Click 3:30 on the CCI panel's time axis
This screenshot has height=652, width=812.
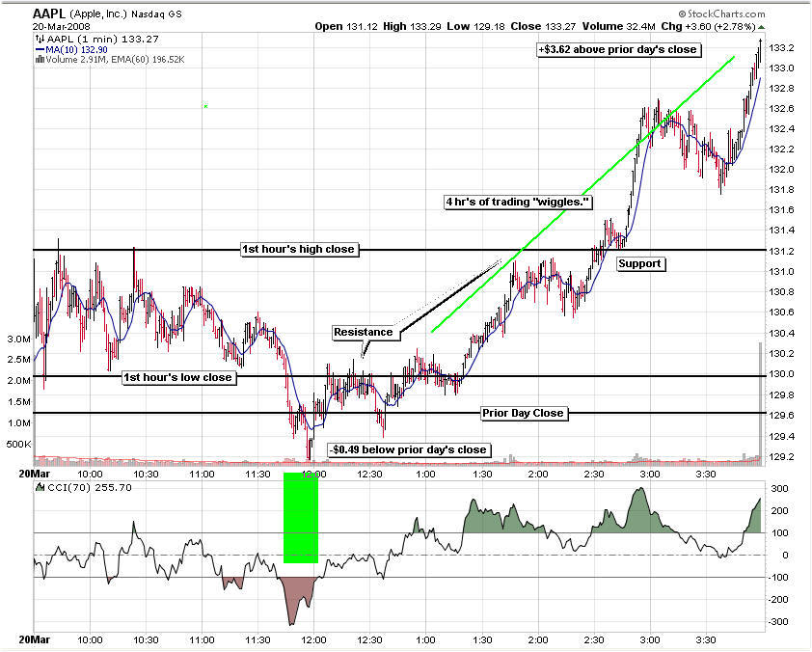(x=706, y=639)
